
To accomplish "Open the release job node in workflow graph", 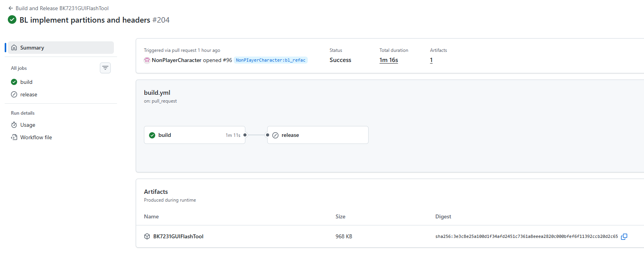I will point(318,135).
